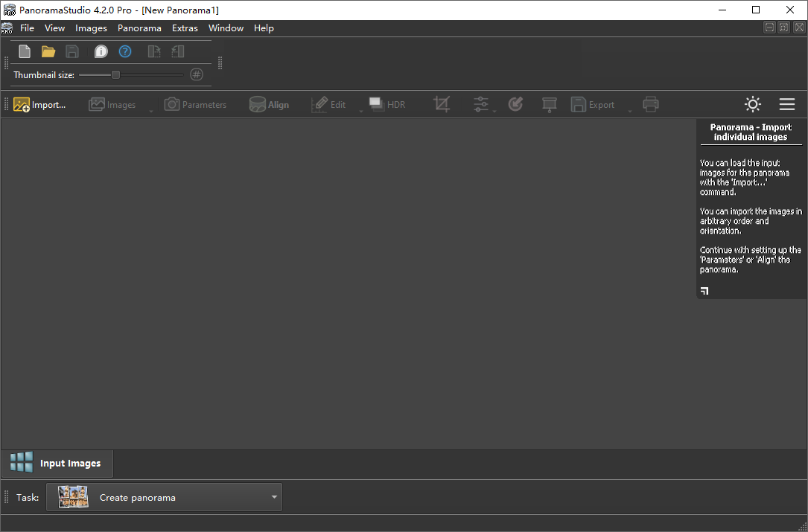Click the presentation screen preview icon
Viewport: 808px width, 532px height.
pyautogui.click(x=550, y=105)
